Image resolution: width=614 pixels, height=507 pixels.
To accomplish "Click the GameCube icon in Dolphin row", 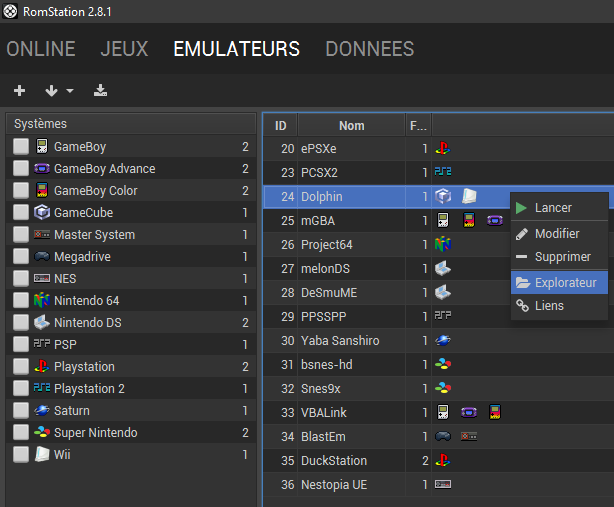I will (443, 196).
